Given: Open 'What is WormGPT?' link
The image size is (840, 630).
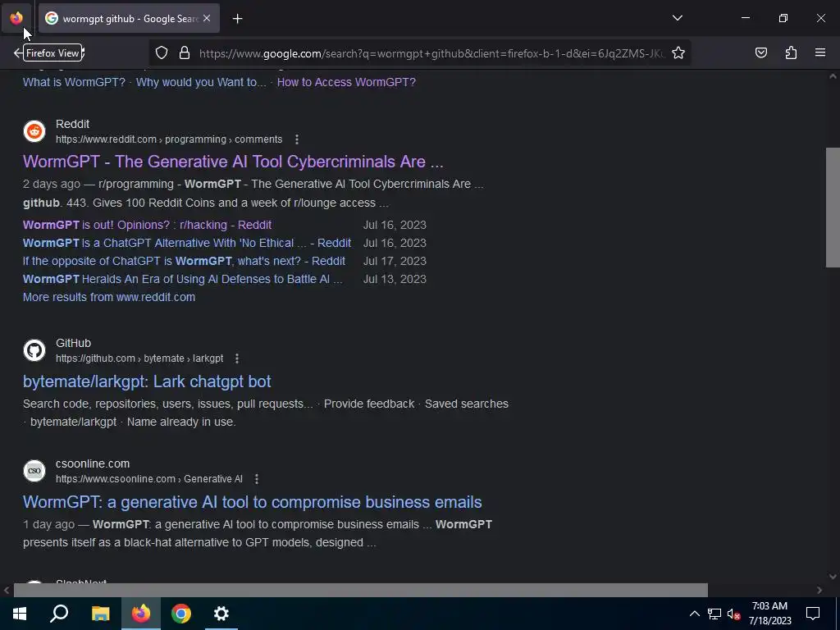Looking at the screenshot, I should 74,83.
